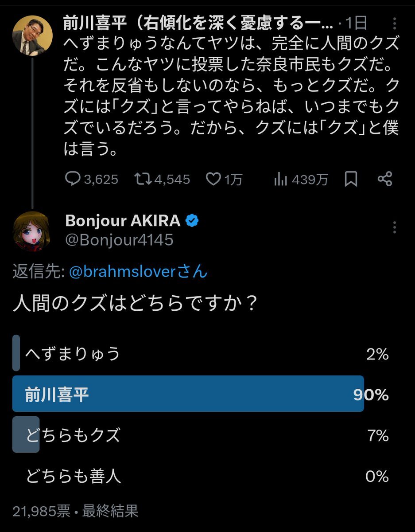
Task: Open Bonjour AKIRA's avatar image
Action: click(32, 231)
